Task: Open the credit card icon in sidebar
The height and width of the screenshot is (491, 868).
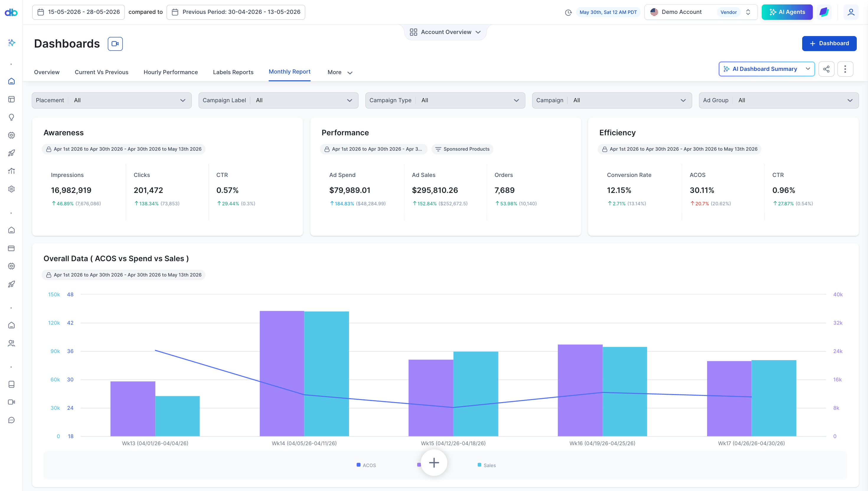Action: (12, 248)
